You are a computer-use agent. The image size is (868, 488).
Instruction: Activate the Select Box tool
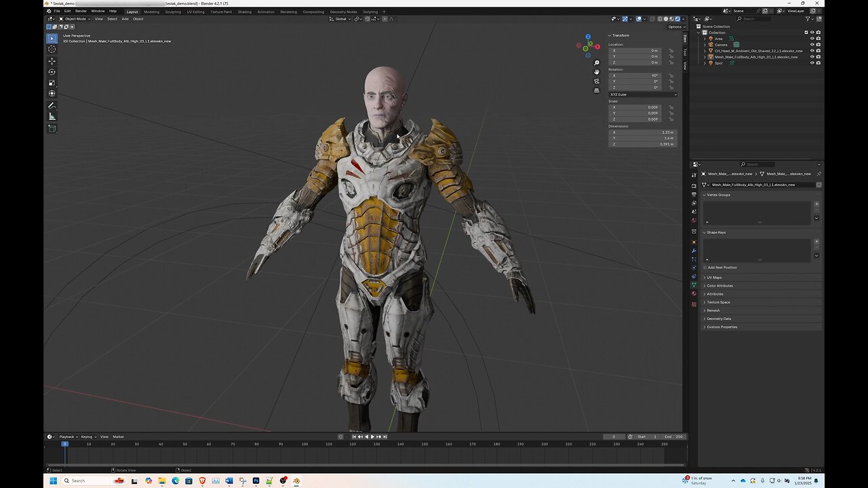[x=52, y=38]
